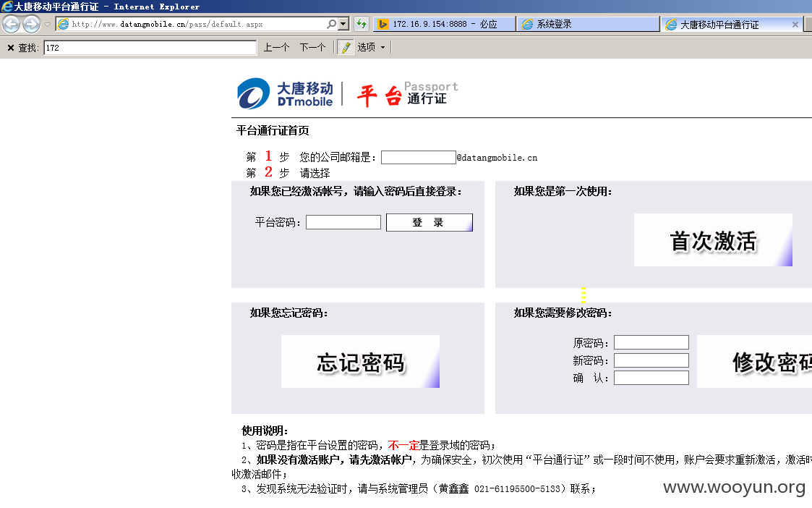812x508 pixels.
Task: Close the find bar with the X
Action: (10, 48)
